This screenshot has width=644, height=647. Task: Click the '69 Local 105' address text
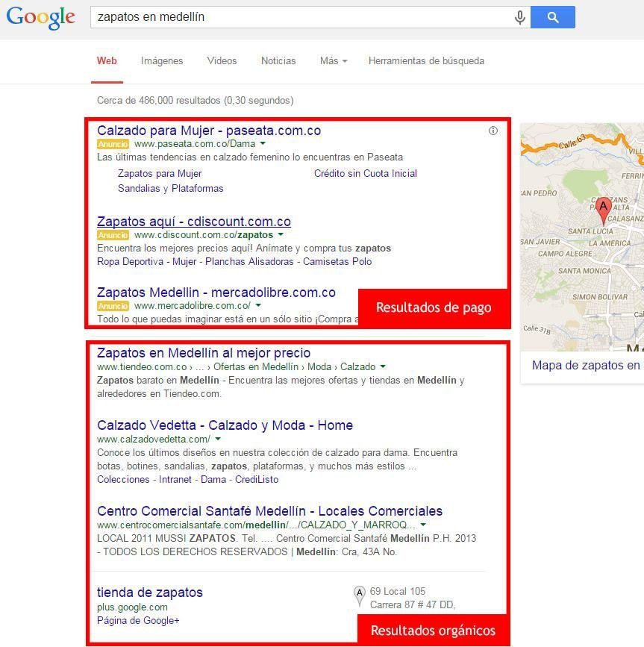click(398, 591)
